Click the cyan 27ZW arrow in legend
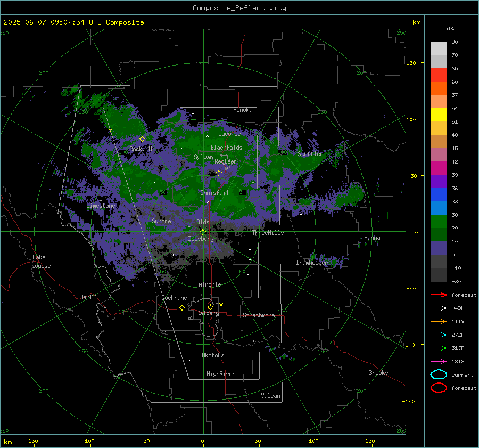Viewport: 479px width, 448px height. 439,335
